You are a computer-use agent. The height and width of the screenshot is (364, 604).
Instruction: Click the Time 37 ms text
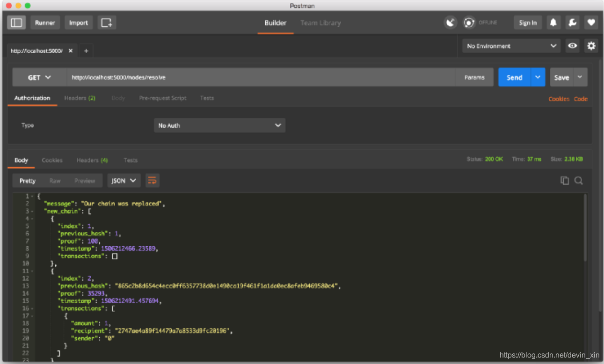pyautogui.click(x=526, y=159)
